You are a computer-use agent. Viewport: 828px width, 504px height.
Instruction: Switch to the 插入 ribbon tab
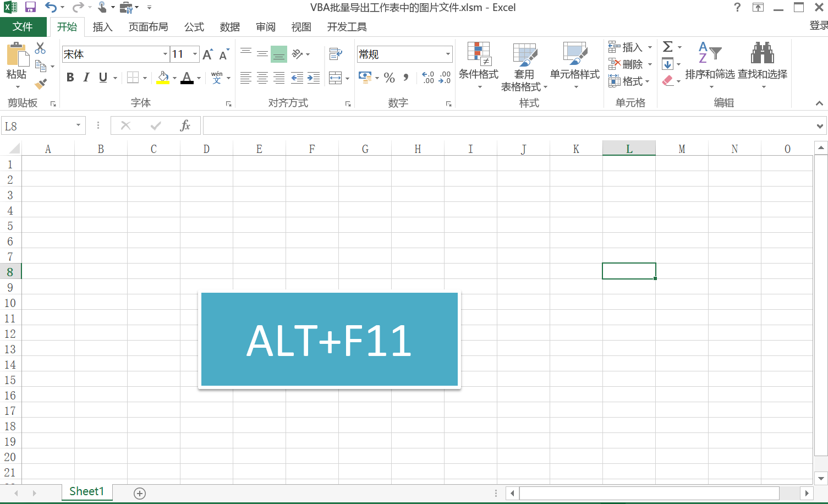pyautogui.click(x=102, y=27)
